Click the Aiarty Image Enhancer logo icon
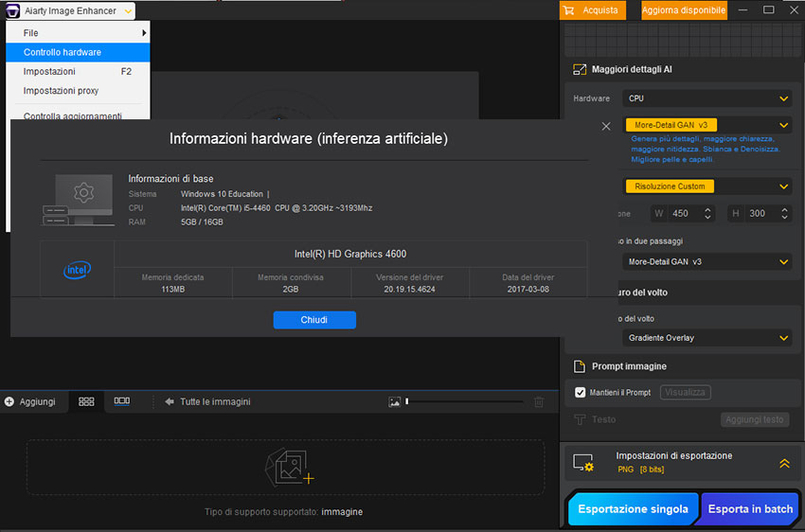The height and width of the screenshot is (532, 805). pyautogui.click(x=12, y=10)
